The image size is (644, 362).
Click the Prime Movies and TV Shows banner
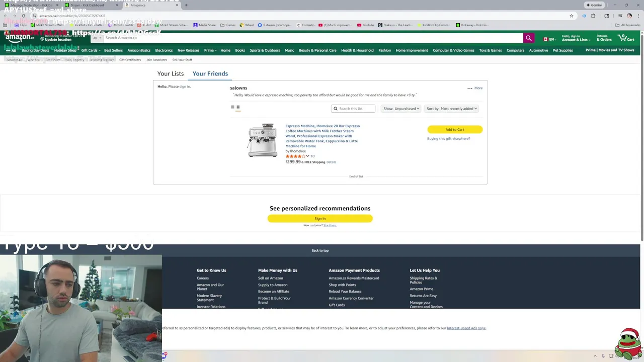click(x=610, y=50)
